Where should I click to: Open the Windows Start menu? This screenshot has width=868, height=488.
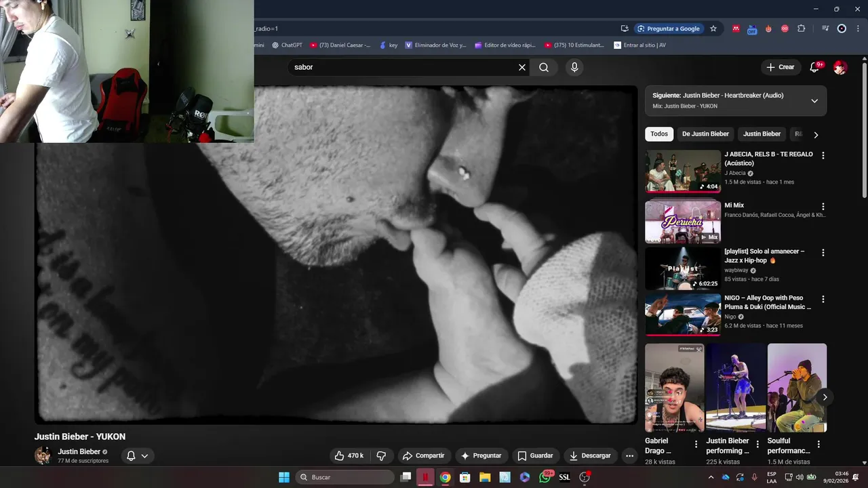click(284, 477)
